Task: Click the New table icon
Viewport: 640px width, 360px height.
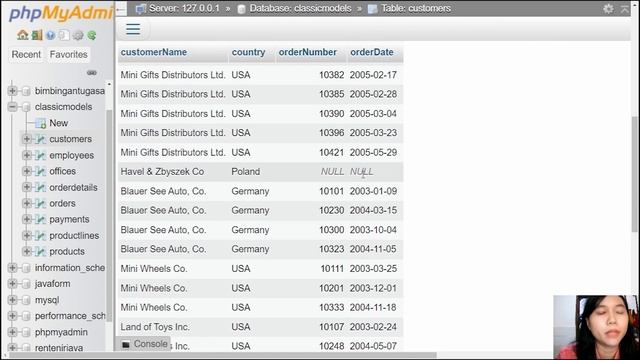Action: pos(40,123)
